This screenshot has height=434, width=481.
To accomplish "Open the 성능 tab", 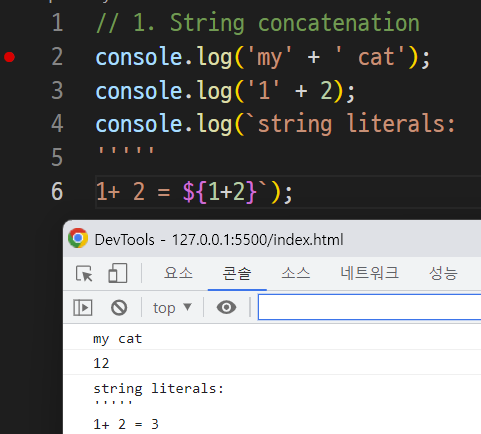I will point(443,273).
